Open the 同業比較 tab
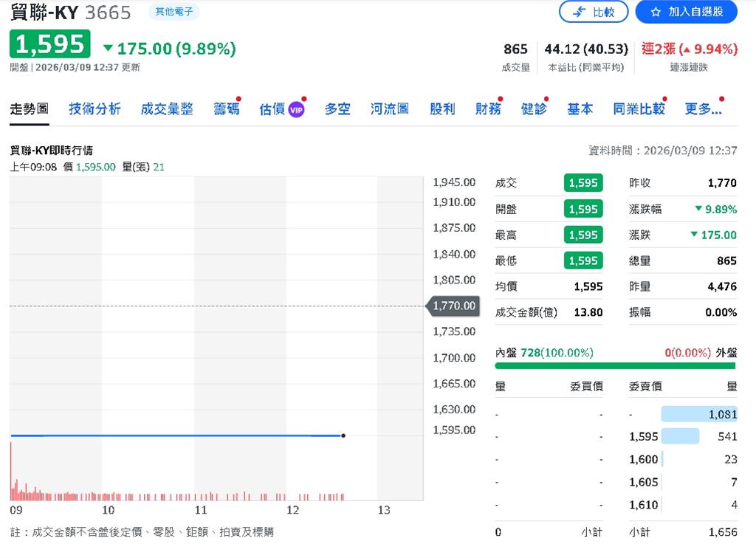This screenshot has height=558, width=756. click(x=639, y=108)
